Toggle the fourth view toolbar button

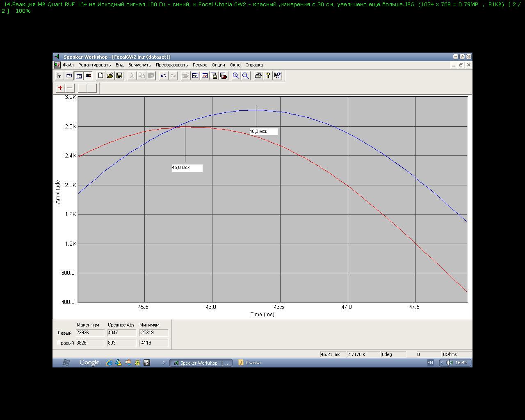pos(88,75)
